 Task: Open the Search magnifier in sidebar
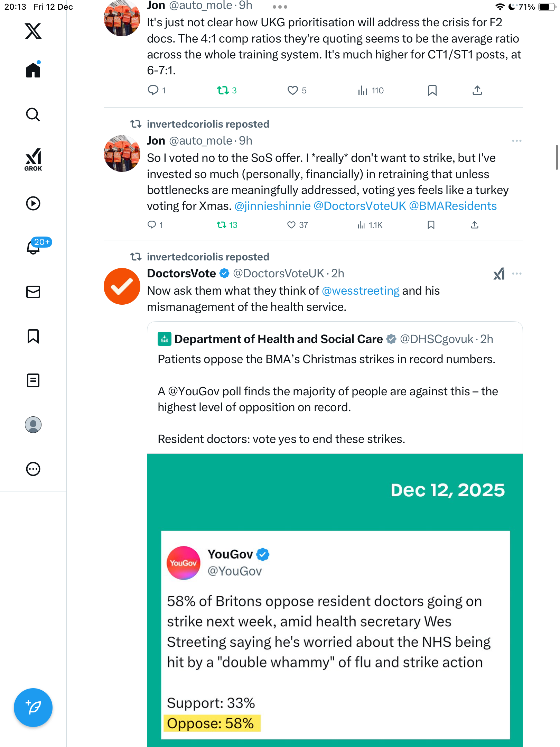33,115
